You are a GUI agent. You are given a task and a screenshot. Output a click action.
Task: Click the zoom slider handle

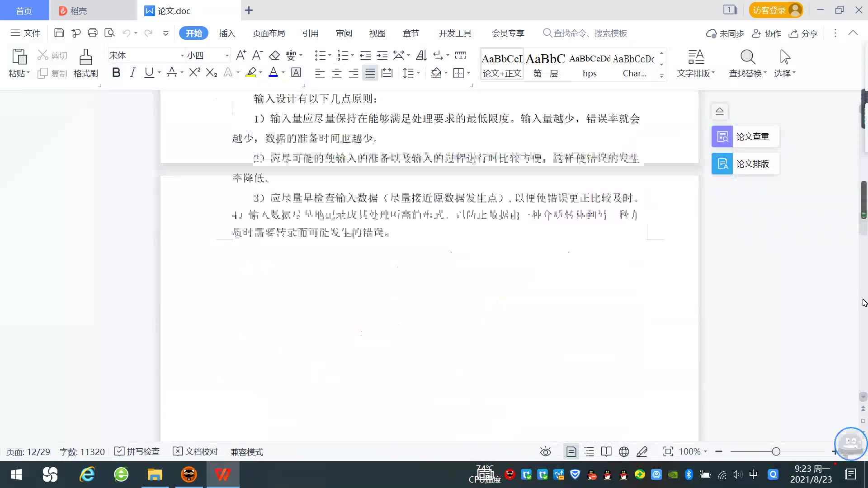(x=776, y=451)
